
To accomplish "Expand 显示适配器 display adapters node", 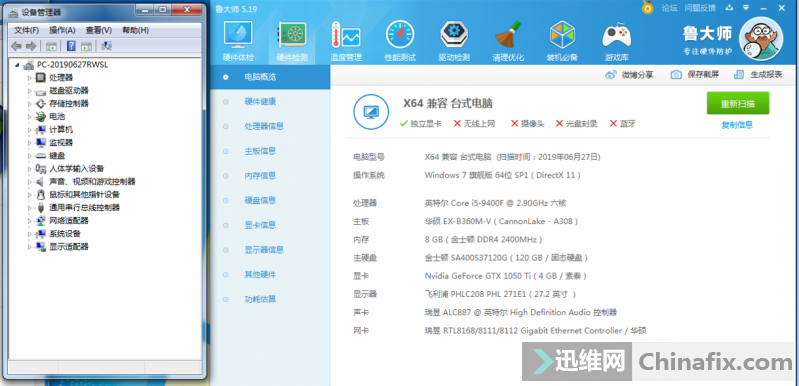I will click(30, 246).
